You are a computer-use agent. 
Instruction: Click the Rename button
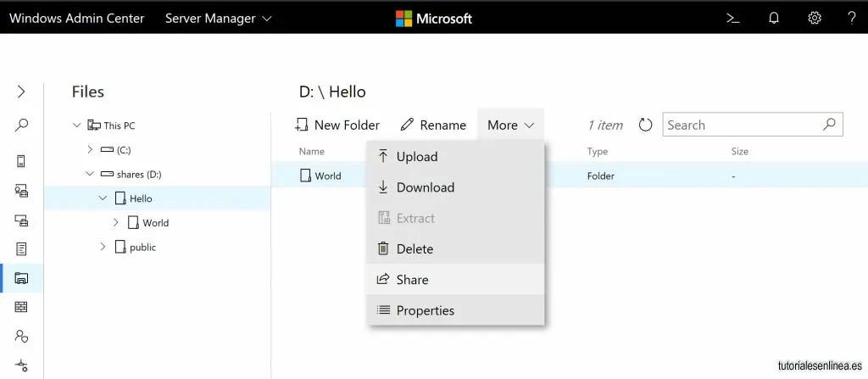click(433, 125)
